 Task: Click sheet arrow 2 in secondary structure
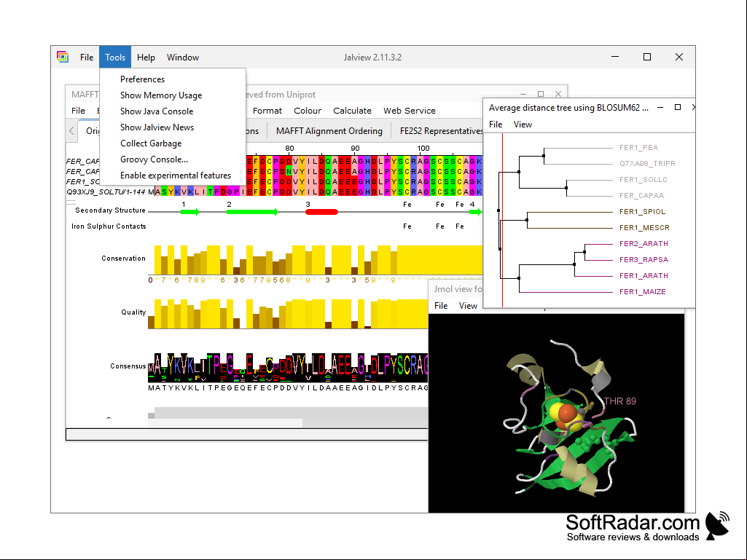[x=252, y=212]
